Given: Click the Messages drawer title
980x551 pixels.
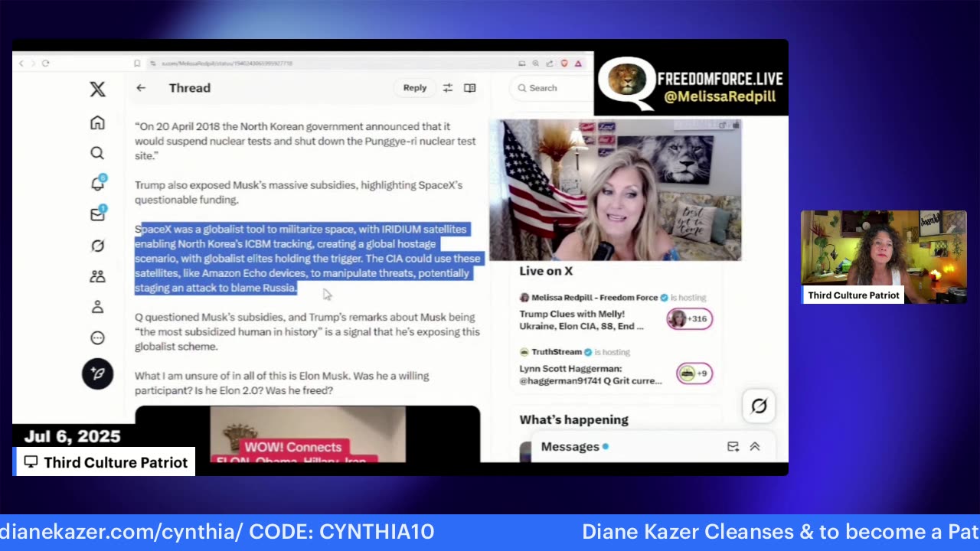Looking at the screenshot, I should pos(570,447).
